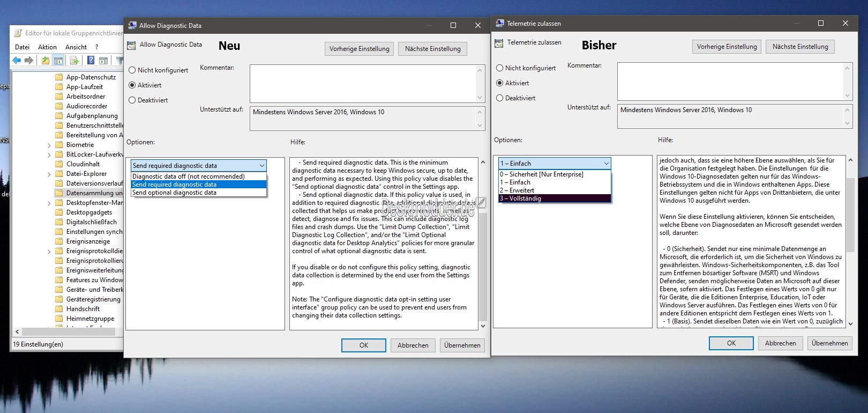Click the Audiorecorder folder icon

click(x=59, y=106)
